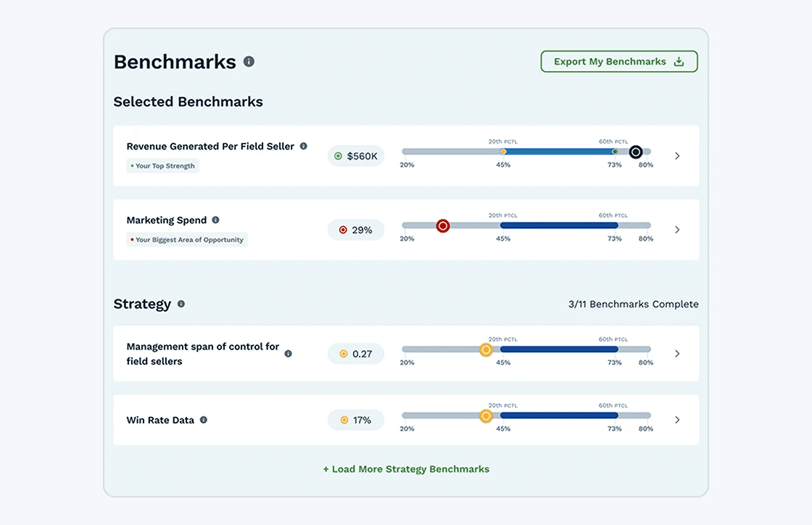
Task: Click the info icon beside Benchmarks heading
Action: pyautogui.click(x=249, y=62)
